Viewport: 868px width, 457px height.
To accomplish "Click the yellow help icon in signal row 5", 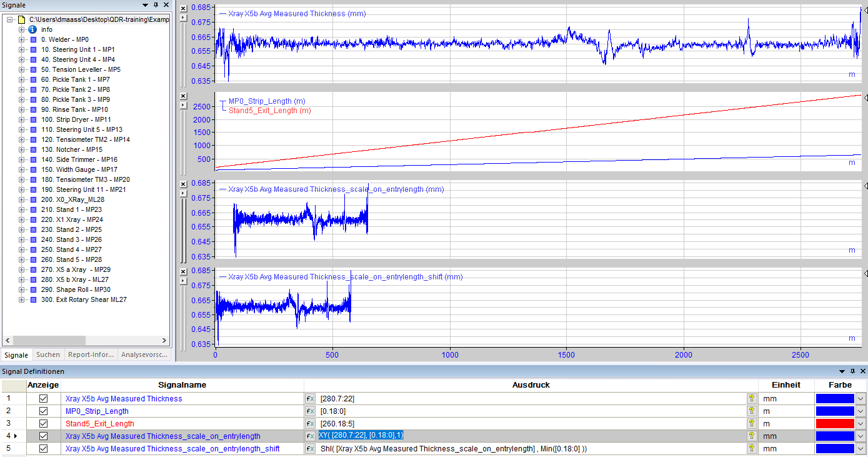I will (x=751, y=449).
